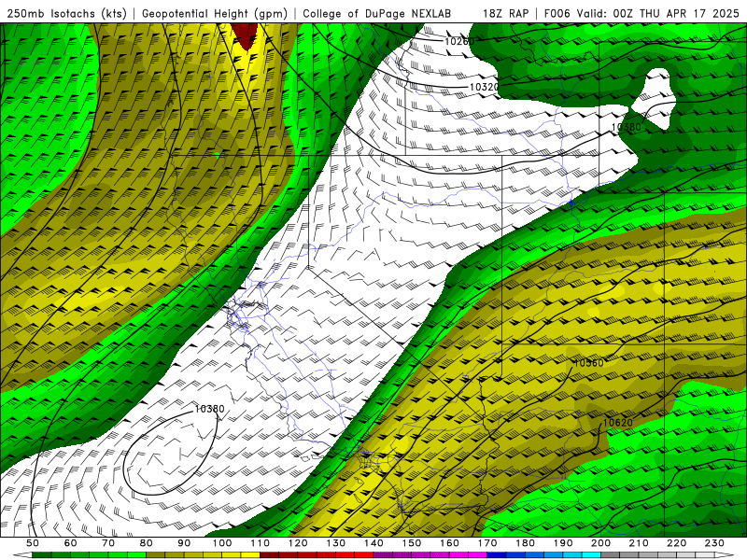Click the cyan swatch below the 190 label

(x=572, y=555)
